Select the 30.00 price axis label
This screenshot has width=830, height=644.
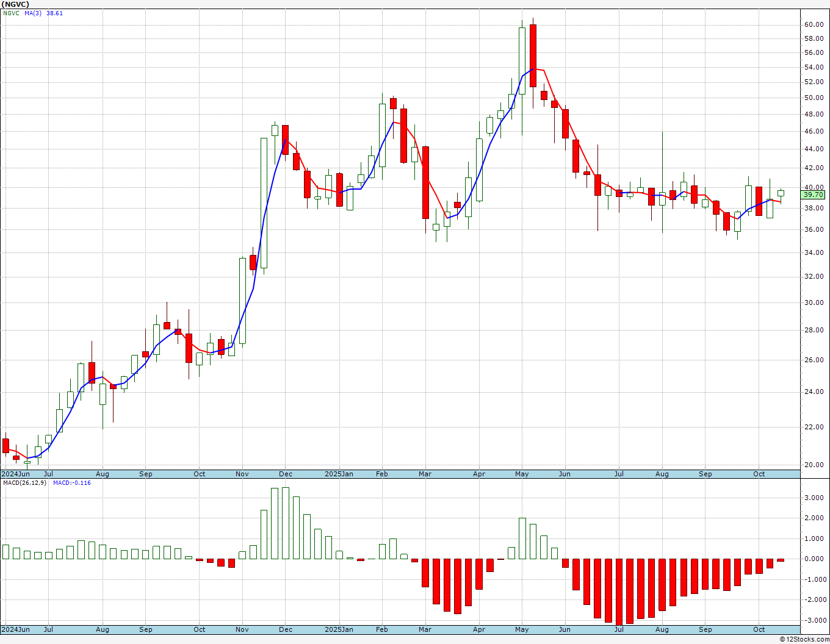click(x=814, y=302)
